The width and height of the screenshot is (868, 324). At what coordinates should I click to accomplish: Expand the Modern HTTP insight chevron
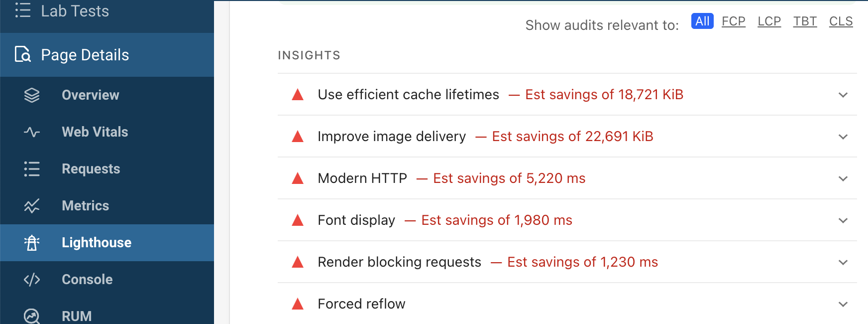[843, 178]
